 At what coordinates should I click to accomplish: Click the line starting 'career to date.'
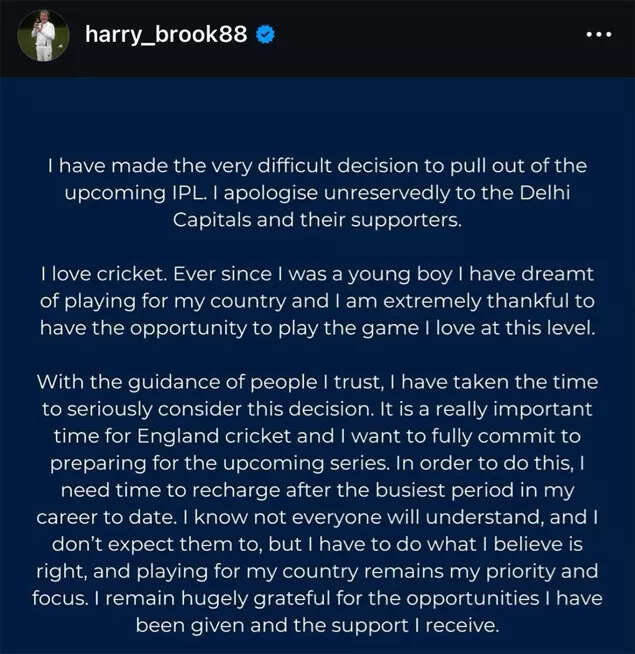(x=317, y=517)
